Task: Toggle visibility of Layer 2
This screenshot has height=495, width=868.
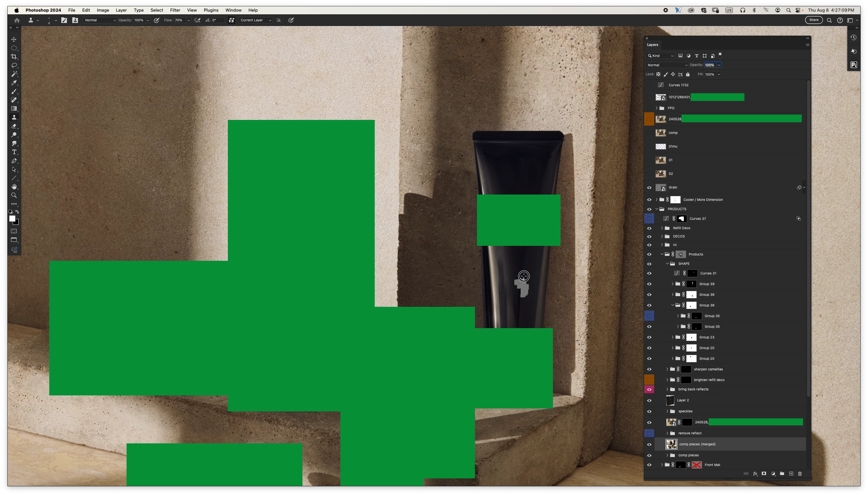Action: [649, 400]
